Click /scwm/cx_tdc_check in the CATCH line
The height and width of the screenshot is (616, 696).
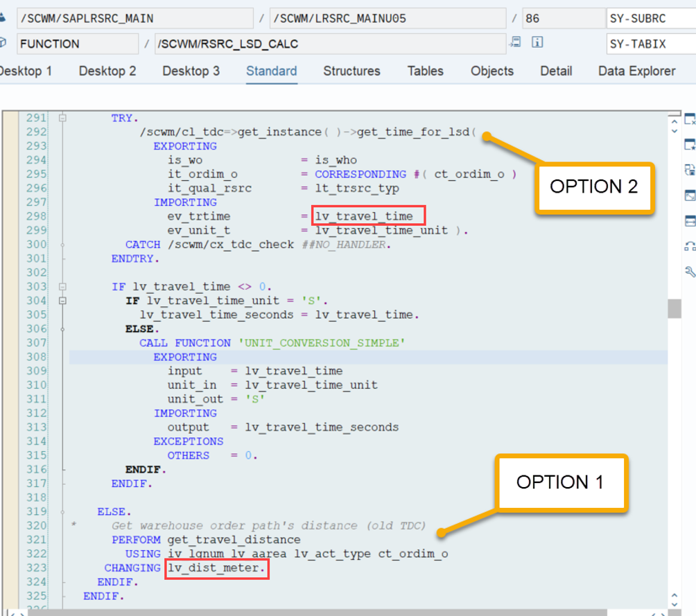pos(231,245)
